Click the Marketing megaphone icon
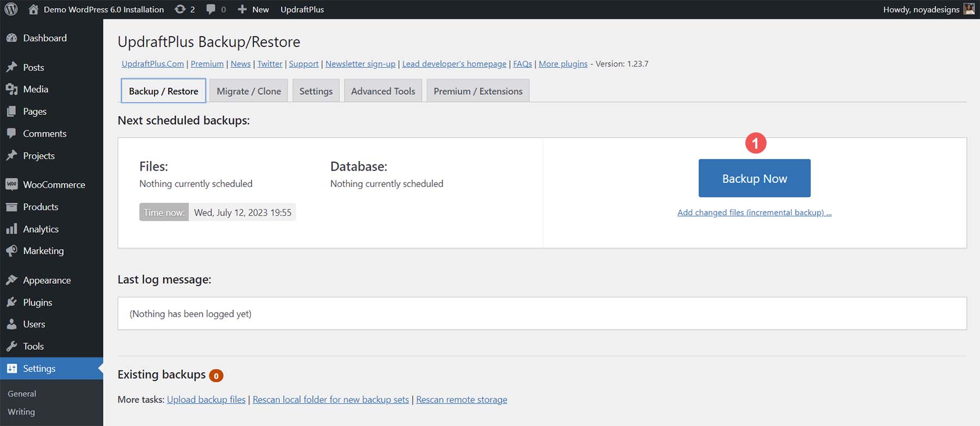 (x=11, y=251)
